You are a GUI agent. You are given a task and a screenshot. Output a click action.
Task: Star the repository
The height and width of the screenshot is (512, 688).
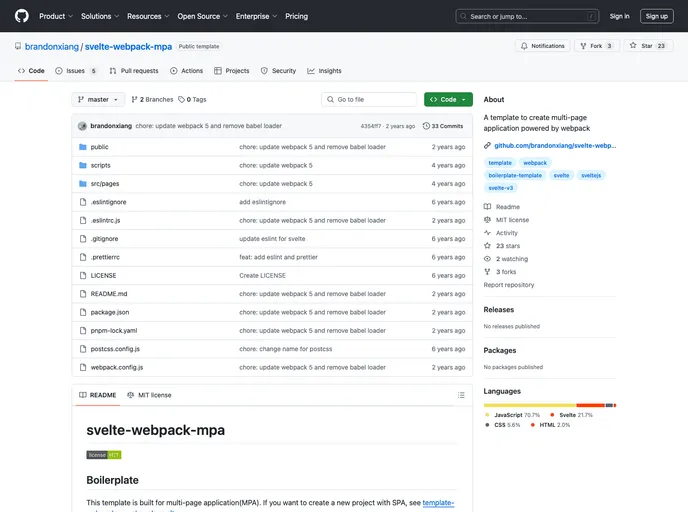click(648, 46)
